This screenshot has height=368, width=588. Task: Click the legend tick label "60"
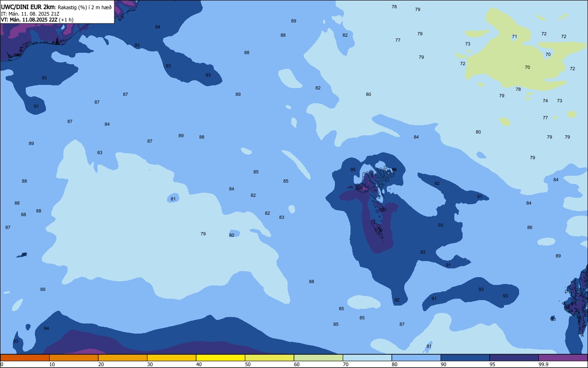tap(297, 364)
